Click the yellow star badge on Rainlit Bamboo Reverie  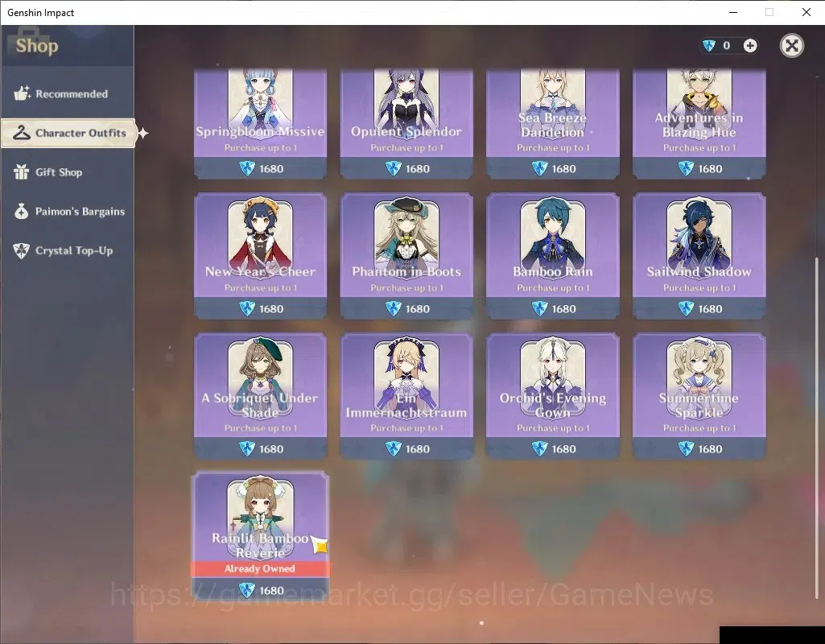point(319,544)
